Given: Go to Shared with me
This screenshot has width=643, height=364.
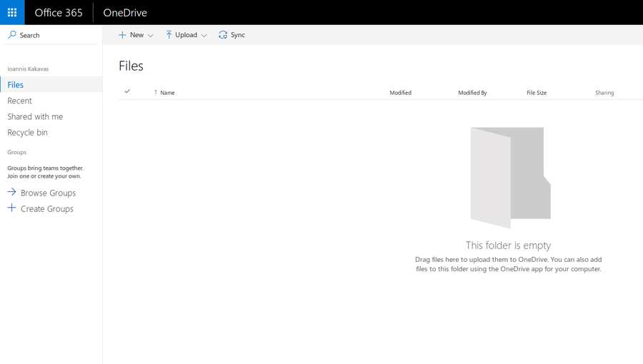Looking at the screenshot, I should pos(35,116).
